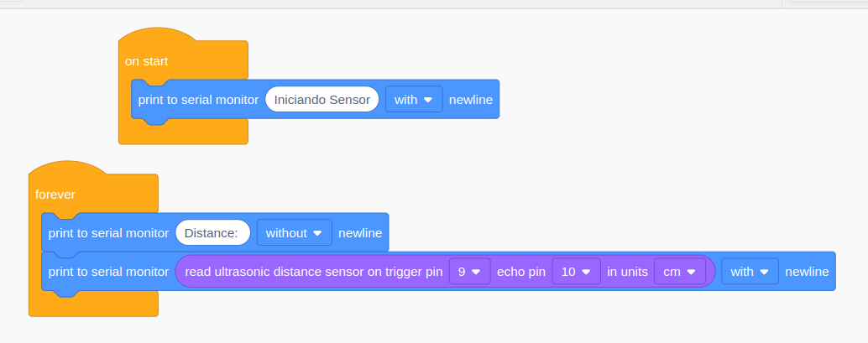Click the orange bottom arm of the forever block
Viewport: 868px width, 343px height.
click(92, 305)
